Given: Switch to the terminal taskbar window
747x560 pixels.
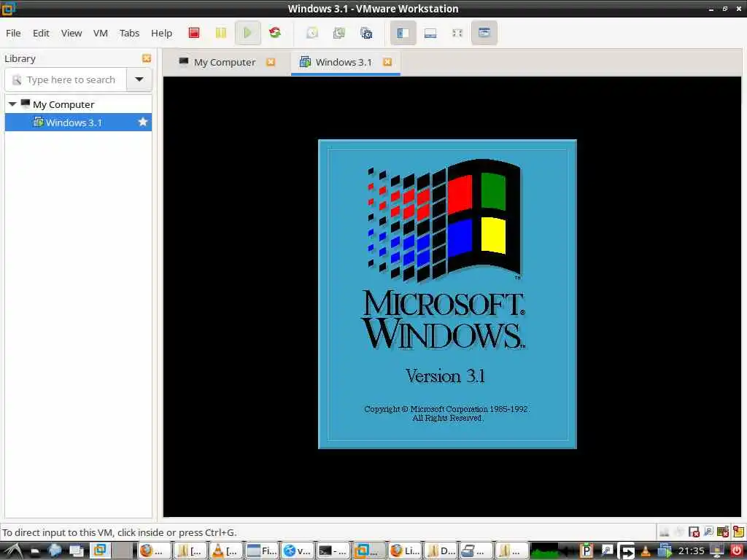Looking at the screenshot, I should point(333,551).
